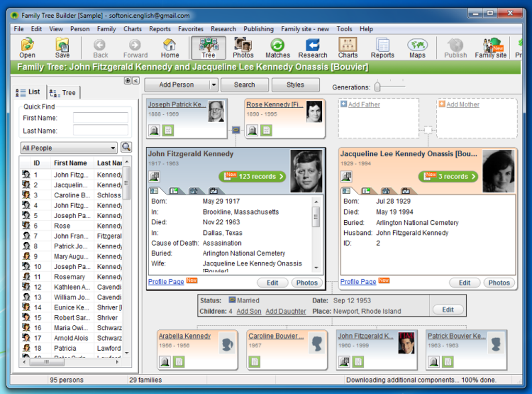This screenshot has width=532, height=394.
Task: Open John Fitzgerald Kennedy's Profile Page link
Action: pos(166,282)
